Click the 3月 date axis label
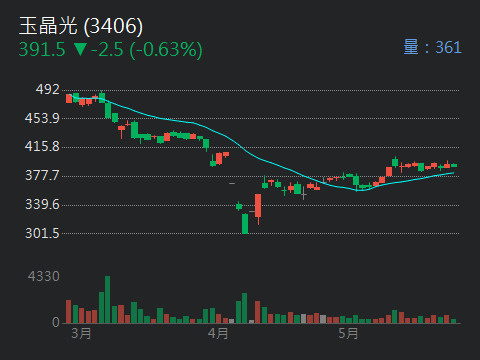The image size is (480, 360). coord(81,333)
